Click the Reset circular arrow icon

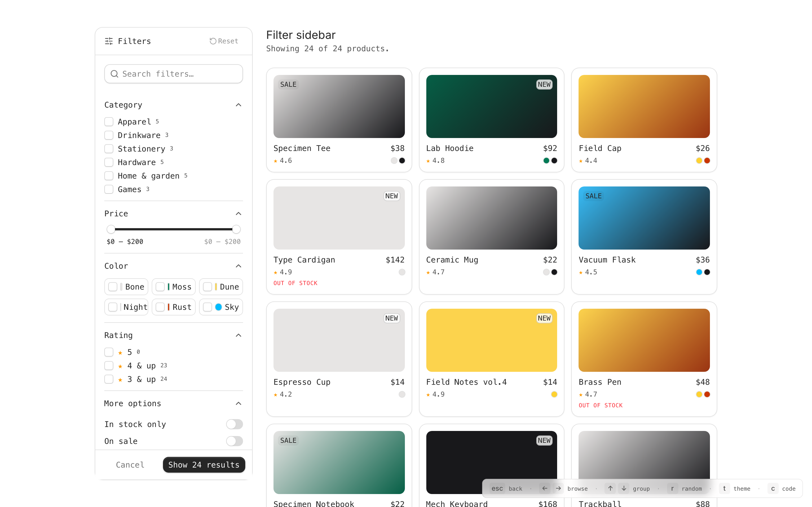pyautogui.click(x=213, y=41)
